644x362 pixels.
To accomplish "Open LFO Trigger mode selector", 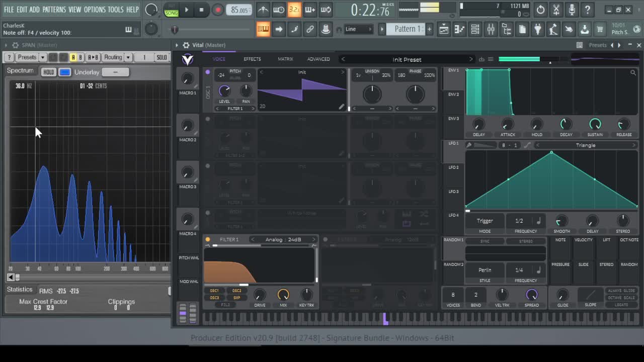I will pyautogui.click(x=485, y=221).
